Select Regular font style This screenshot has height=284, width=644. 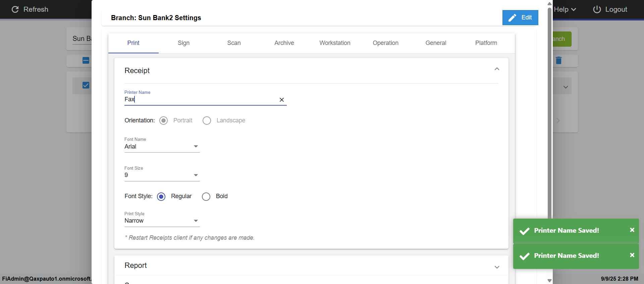pos(161,196)
